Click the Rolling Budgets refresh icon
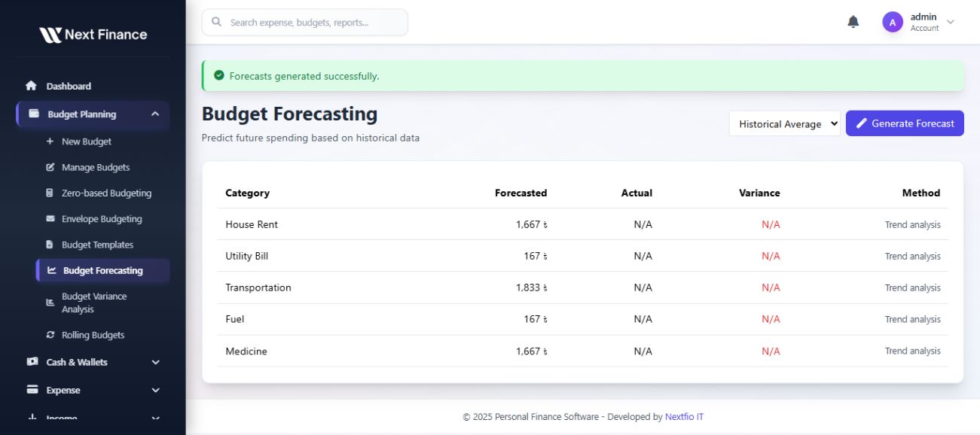The image size is (980, 435). [50, 335]
